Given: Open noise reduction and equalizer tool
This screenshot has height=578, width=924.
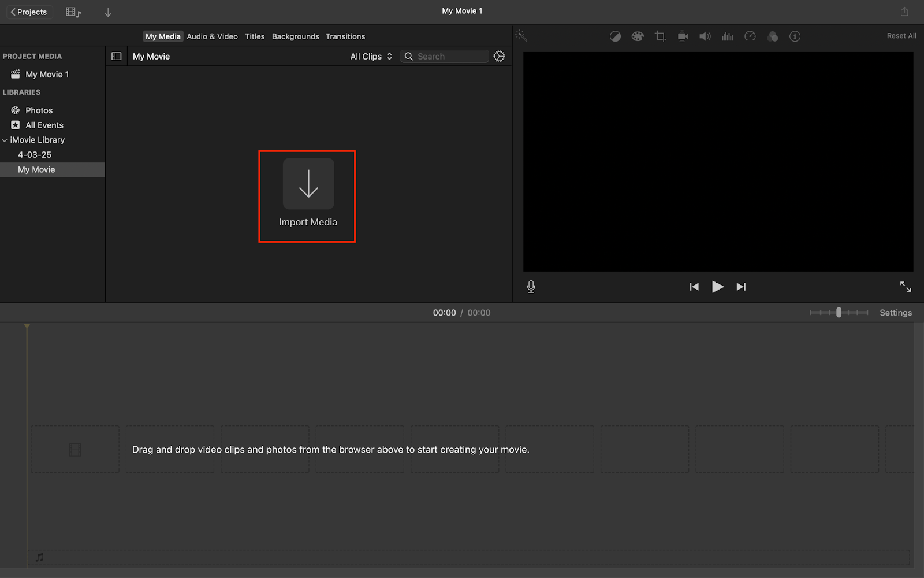Looking at the screenshot, I should tap(728, 36).
